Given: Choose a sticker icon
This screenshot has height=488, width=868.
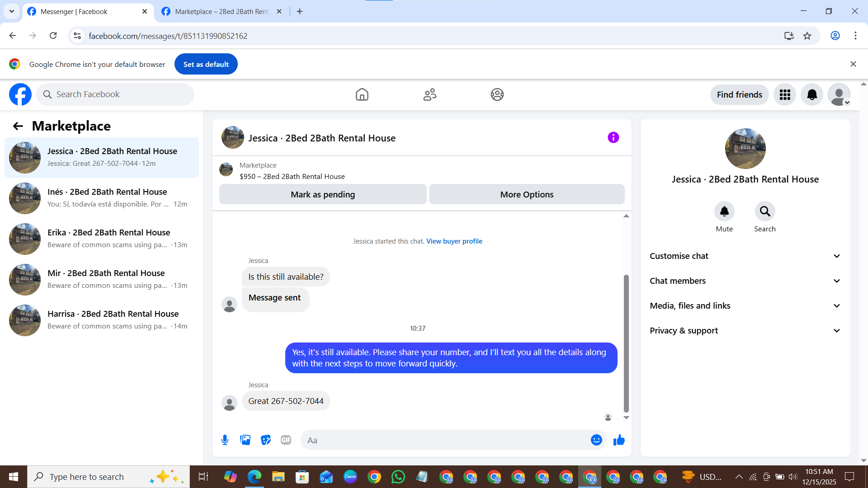Looking at the screenshot, I should 266,440.
